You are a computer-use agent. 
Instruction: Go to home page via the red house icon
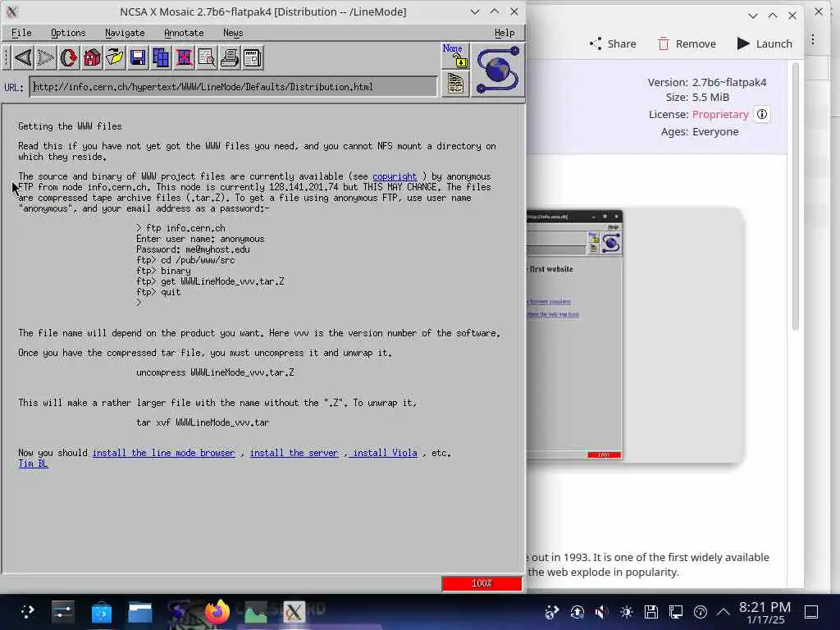pos(92,58)
